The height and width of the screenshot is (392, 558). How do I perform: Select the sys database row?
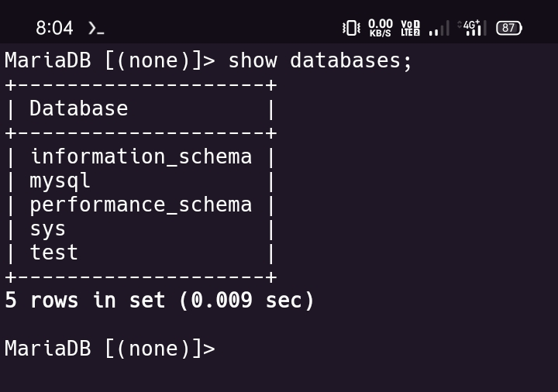coord(141,229)
